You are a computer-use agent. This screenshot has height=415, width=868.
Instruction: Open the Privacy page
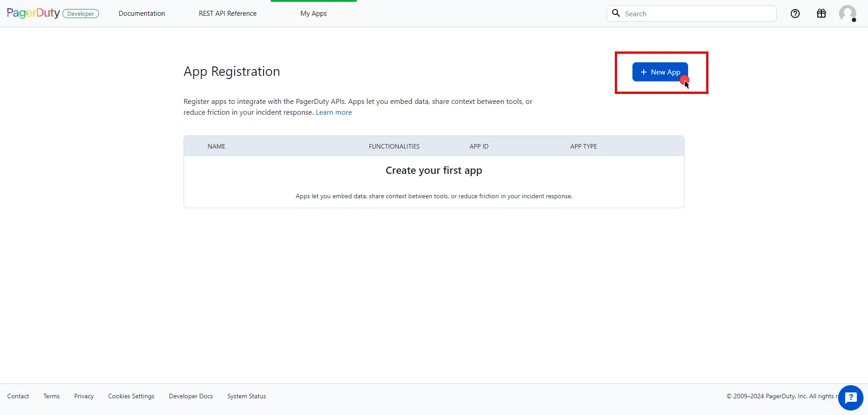click(x=84, y=396)
